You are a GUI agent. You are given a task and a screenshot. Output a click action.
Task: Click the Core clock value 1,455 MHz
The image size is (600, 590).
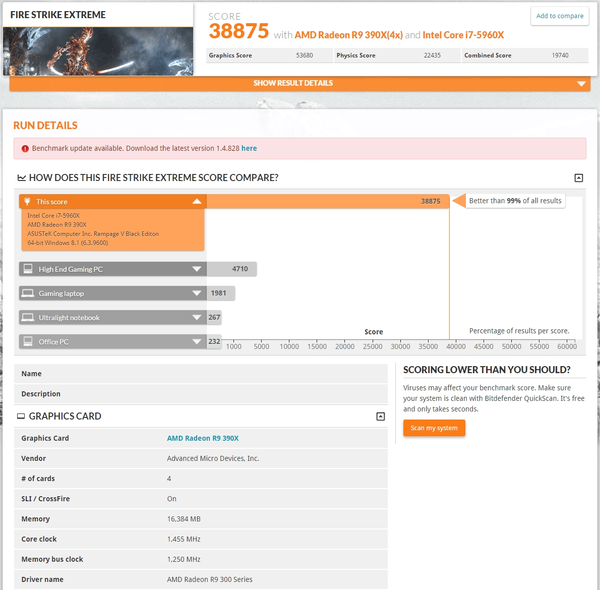coord(184,539)
